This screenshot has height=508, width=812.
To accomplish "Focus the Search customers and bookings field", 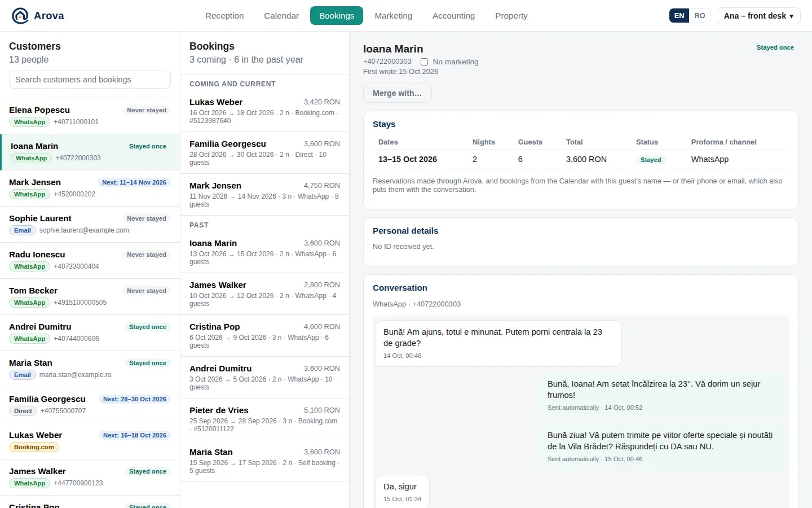I will [90, 80].
